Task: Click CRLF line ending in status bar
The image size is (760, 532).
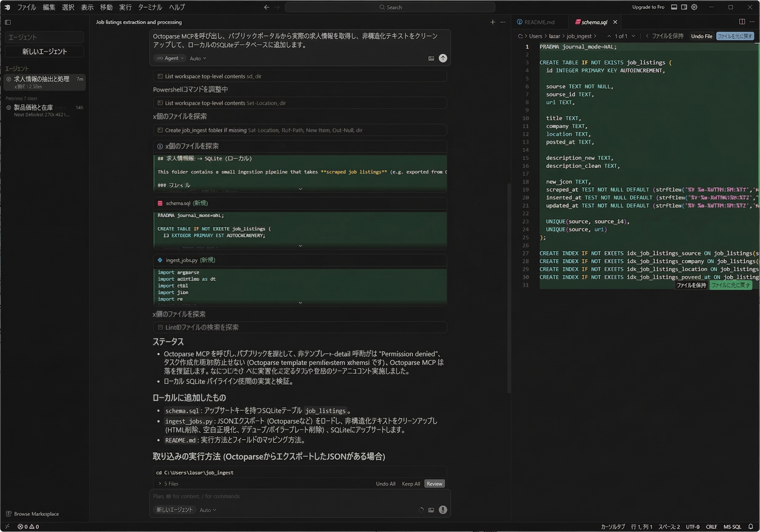Action: pos(711,526)
